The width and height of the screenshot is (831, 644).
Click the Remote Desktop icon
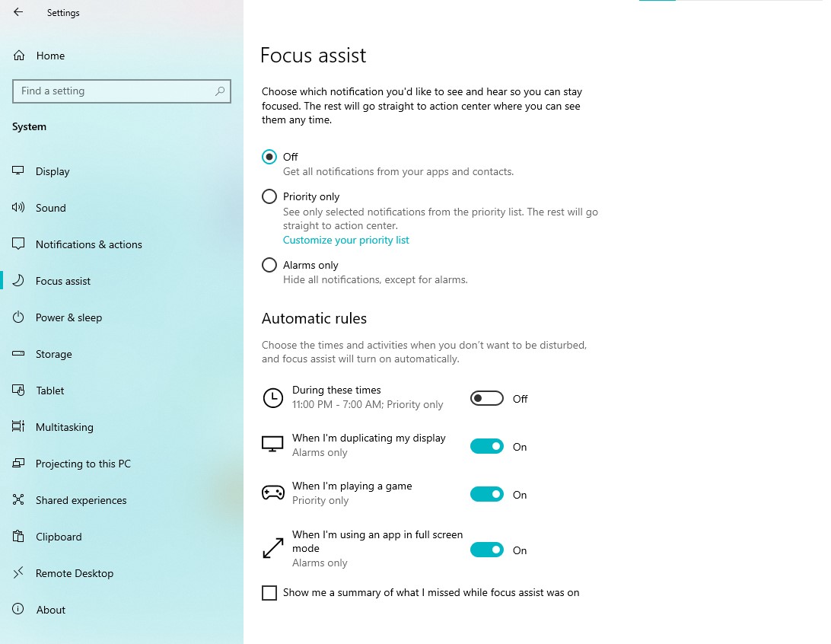click(x=19, y=573)
